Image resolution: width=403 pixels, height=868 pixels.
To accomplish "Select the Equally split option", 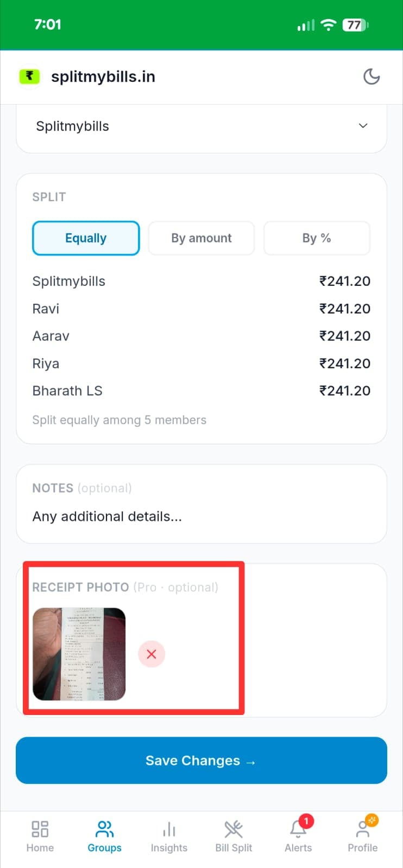I will pos(85,238).
